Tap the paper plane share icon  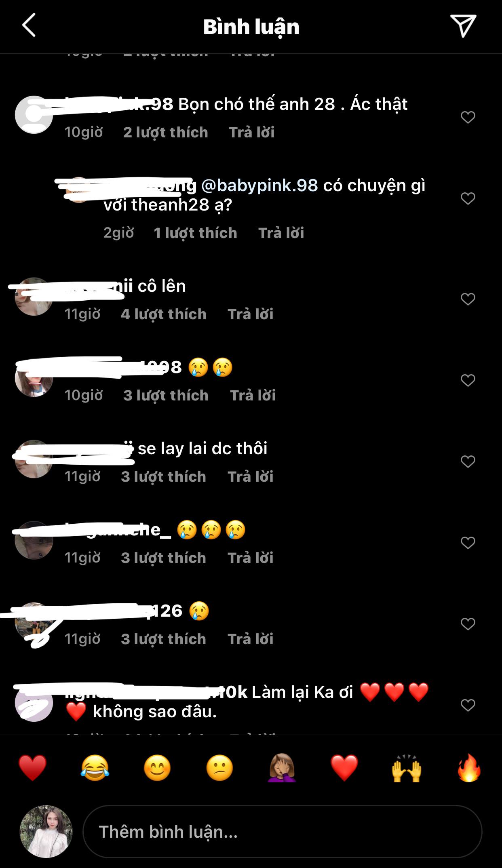click(463, 25)
